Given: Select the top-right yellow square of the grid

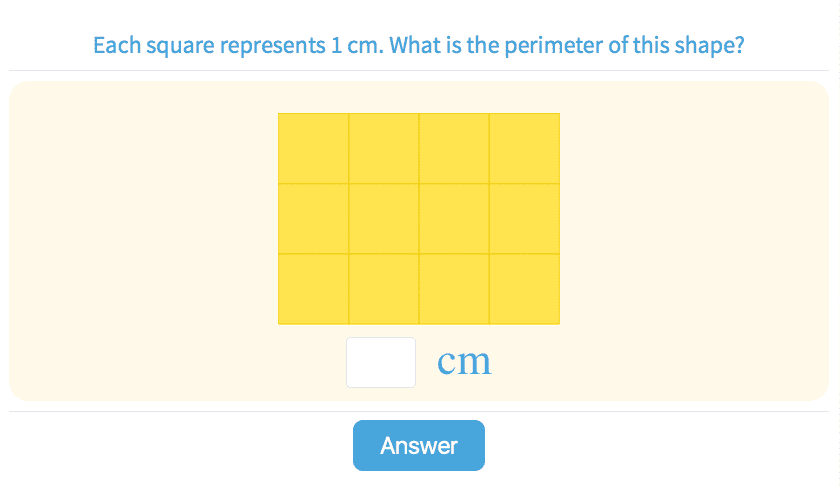Looking at the screenshot, I should pos(524,148).
